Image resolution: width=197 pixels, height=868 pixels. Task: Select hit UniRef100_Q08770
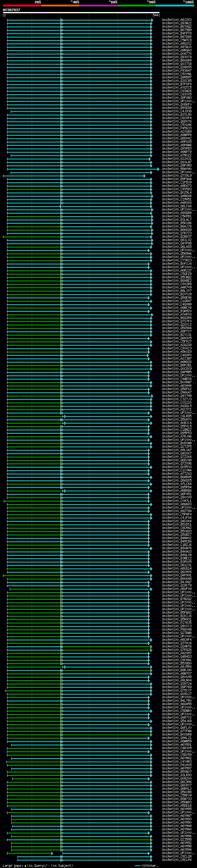click(176, 54)
